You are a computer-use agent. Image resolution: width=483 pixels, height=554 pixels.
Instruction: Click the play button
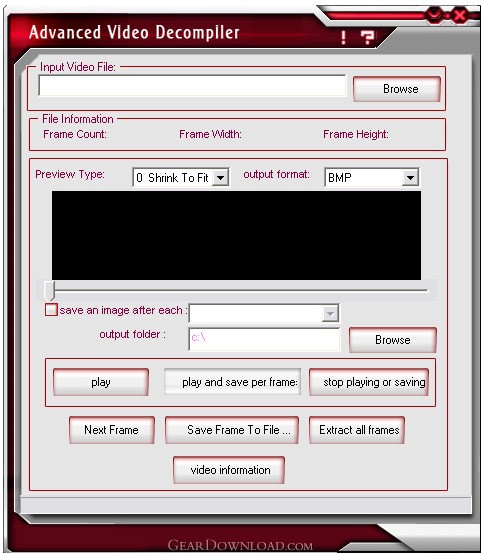tap(101, 382)
